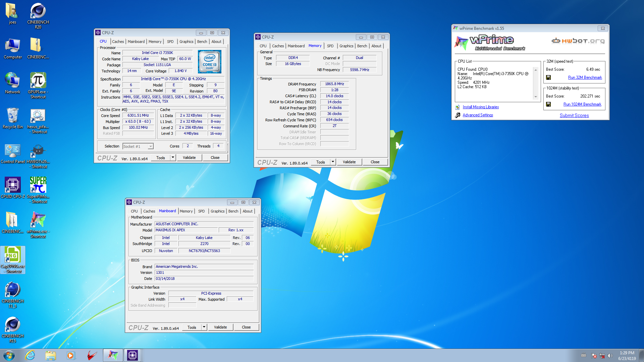Click the Intel Core i3 logo image

coord(210,61)
